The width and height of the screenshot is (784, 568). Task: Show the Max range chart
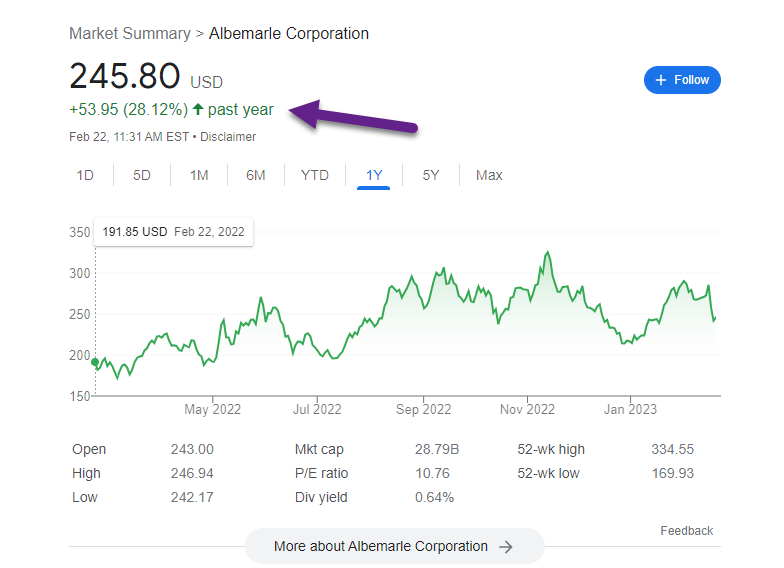[x=489, y=175]
